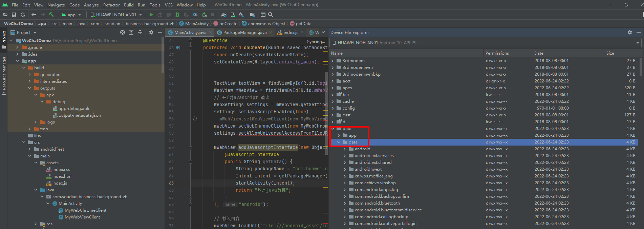
Task: Open the Refactor menu
Action: (111, 5)
